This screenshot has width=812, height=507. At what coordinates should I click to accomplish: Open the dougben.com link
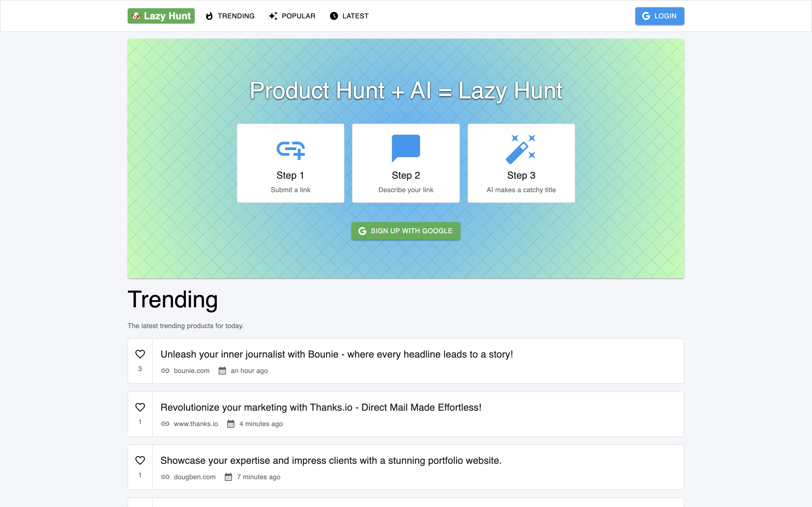[194, 477]
